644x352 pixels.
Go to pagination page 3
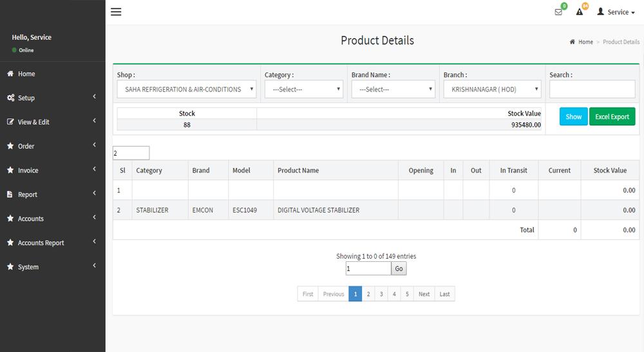click(x=381, y=294)
